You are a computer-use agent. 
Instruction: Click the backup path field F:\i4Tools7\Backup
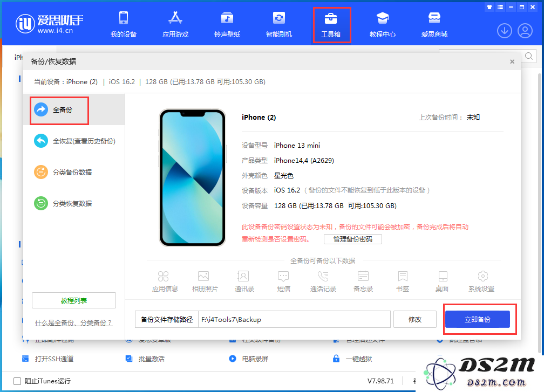294,319
